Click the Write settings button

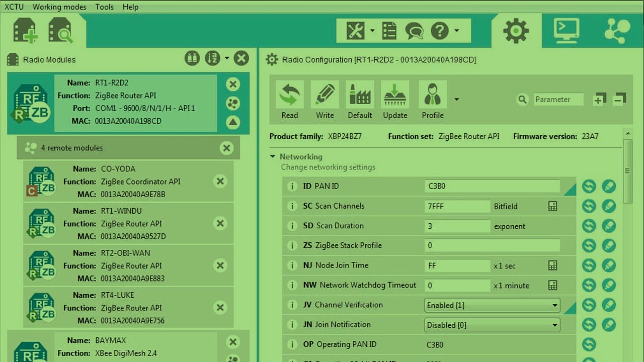(x=325, y=100)
